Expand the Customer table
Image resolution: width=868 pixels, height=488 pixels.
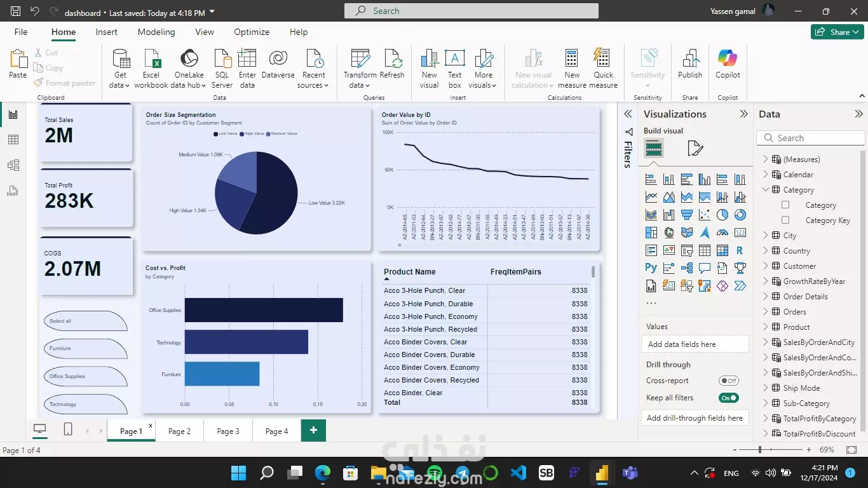(765, 266)
